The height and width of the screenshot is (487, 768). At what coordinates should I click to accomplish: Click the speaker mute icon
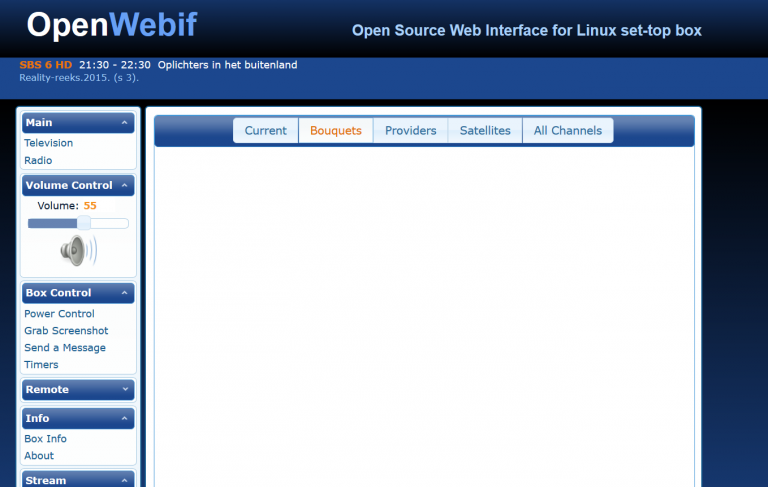[x=78, y=251]
